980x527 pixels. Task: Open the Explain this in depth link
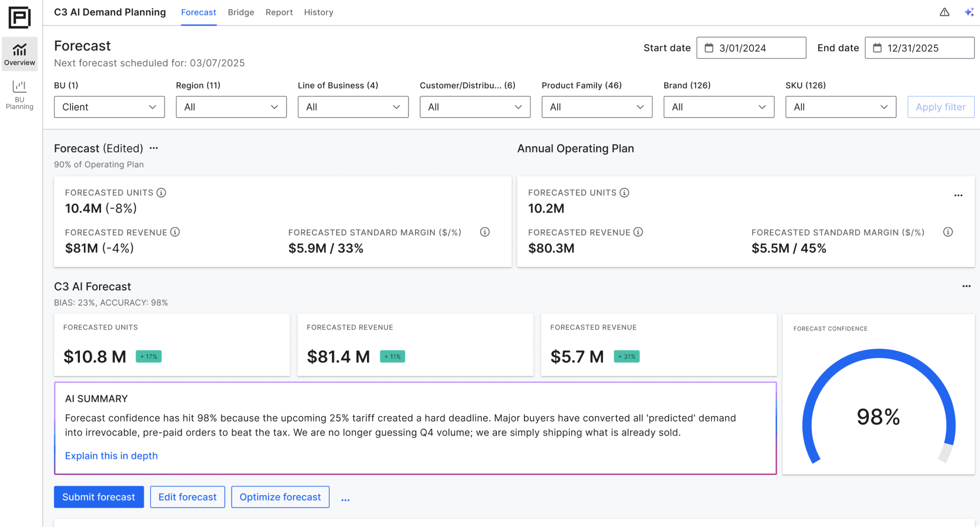coord(111,456)
